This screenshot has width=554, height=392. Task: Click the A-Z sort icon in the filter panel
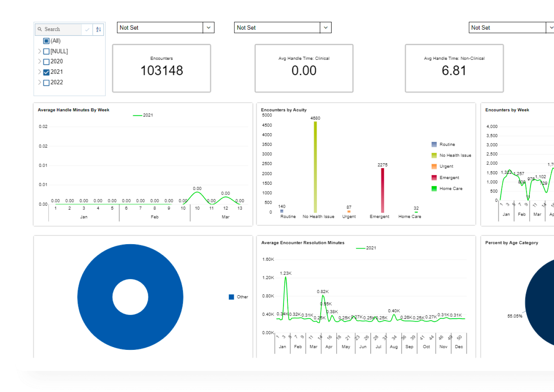click(98, 29)
